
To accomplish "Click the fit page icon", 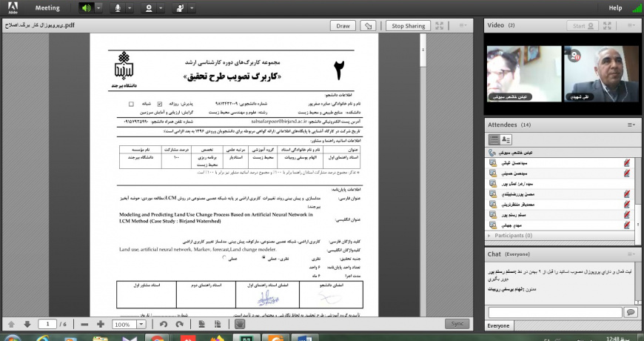I will click(201, 324).
